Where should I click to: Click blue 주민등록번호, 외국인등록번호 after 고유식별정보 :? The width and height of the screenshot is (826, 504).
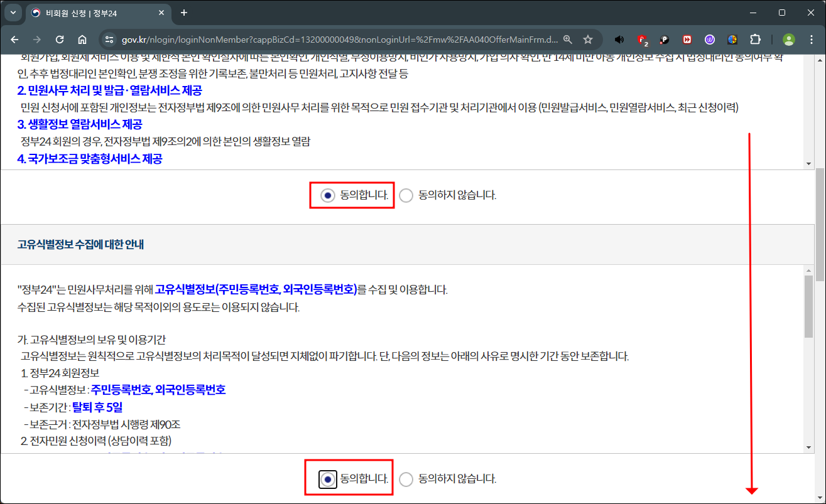click(158, 390)
